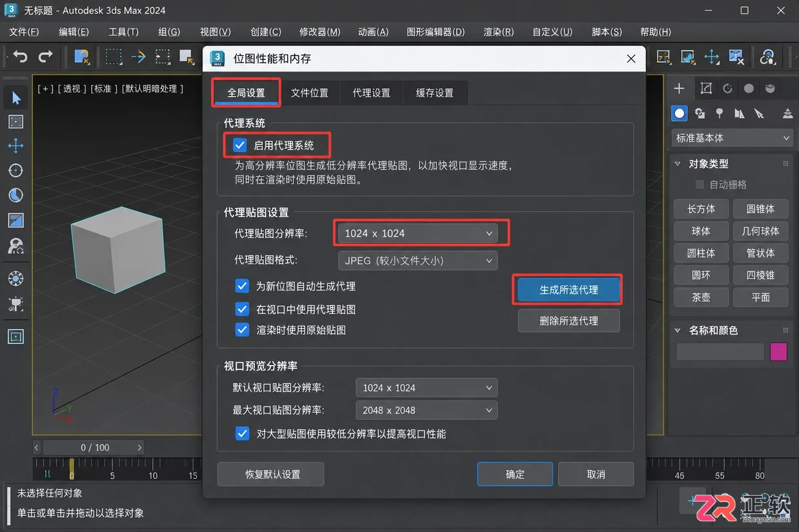Viewport: 799px width, 532px height.
Task: Toggle 为新位图自动生成代理 checkbox
Action: (x=242, y=286)
